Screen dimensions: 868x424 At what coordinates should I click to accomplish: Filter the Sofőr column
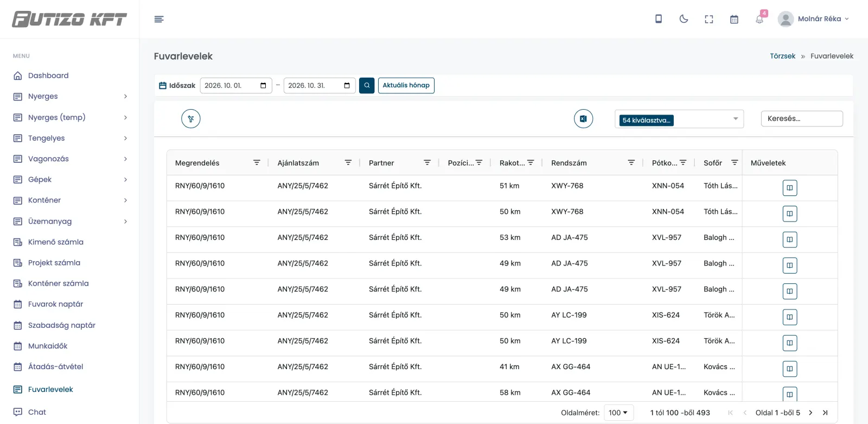pos(735,162)
